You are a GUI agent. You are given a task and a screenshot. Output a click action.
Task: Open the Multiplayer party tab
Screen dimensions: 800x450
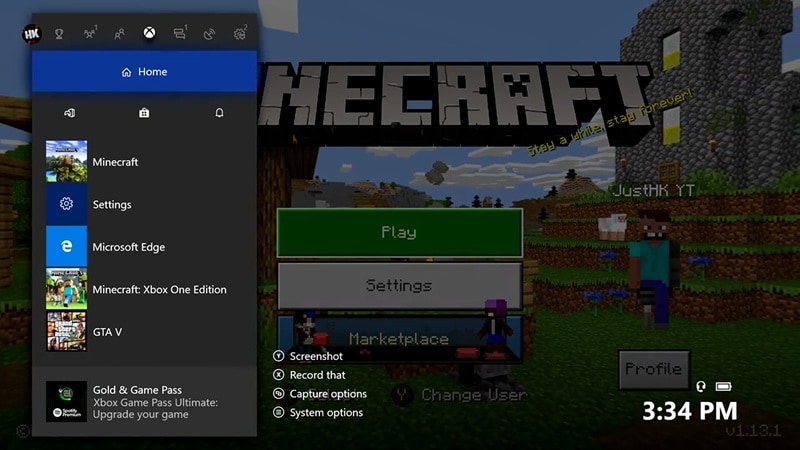pyautogui.click(x=90, y=34)
